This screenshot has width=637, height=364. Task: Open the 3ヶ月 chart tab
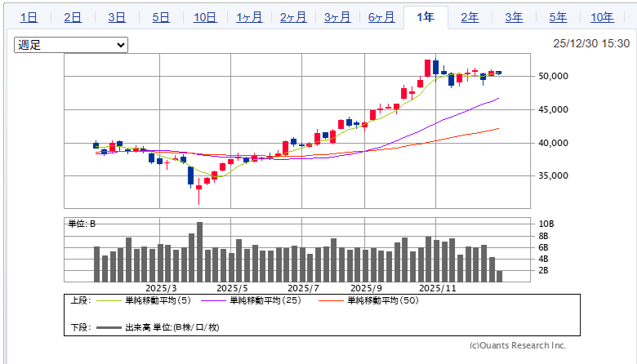point(337,17)
